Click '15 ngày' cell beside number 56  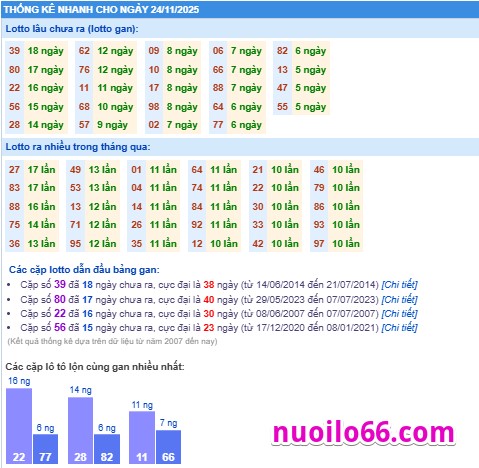click(x=46, y=107)
